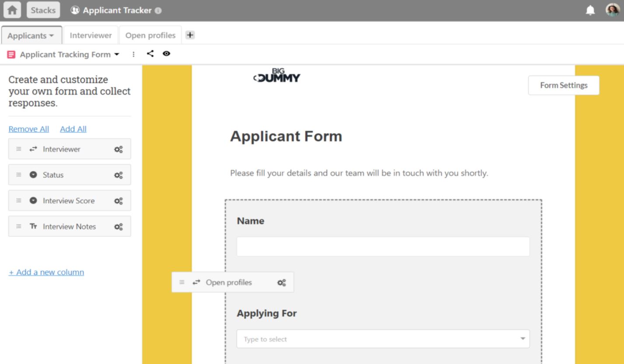This screenshot has height=364, width=624.
Task: Open the Stacks button
Action: point(43,10)
